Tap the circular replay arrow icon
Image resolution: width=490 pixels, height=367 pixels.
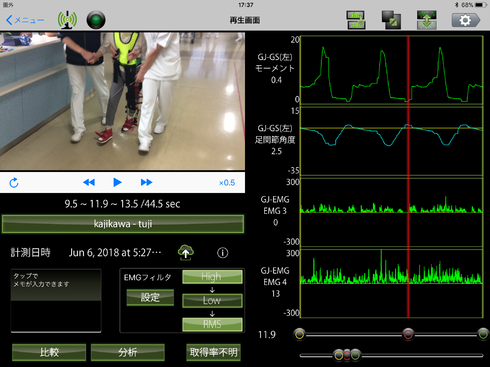coord(14,183)
